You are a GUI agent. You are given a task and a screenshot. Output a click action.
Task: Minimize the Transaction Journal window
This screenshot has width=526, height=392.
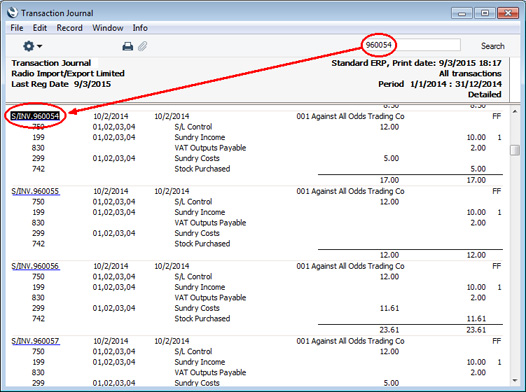pos(462,13)
